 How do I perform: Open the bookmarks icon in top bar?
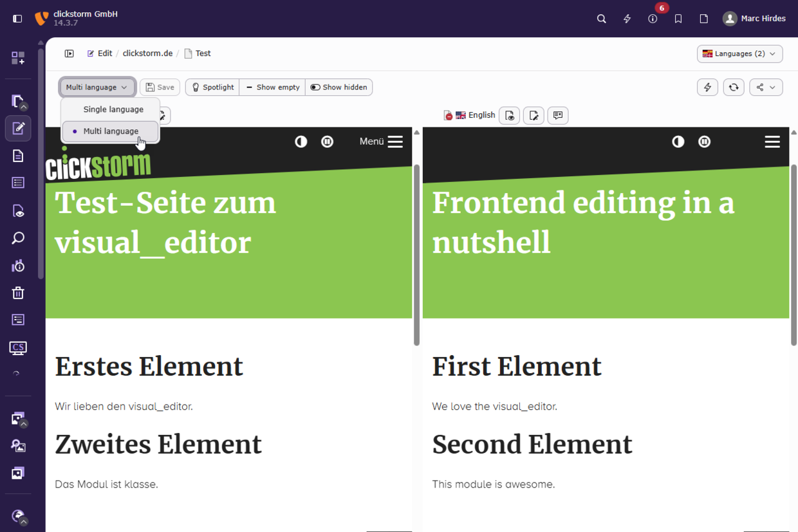[x=678, y=19]
